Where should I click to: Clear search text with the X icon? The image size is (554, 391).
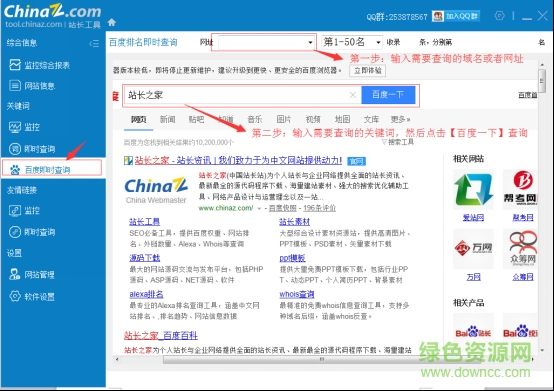point(353,95)
